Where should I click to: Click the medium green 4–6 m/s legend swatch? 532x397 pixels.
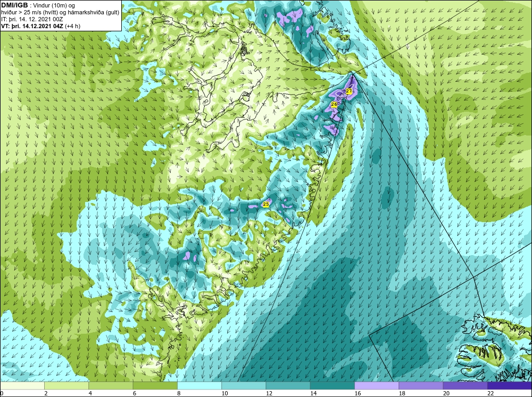click(111, 386)
